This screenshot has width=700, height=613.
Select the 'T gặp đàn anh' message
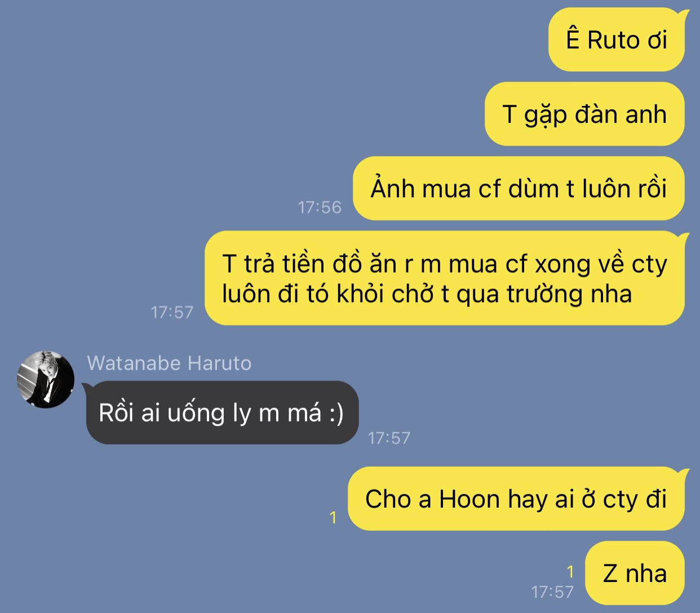point(584,114)
